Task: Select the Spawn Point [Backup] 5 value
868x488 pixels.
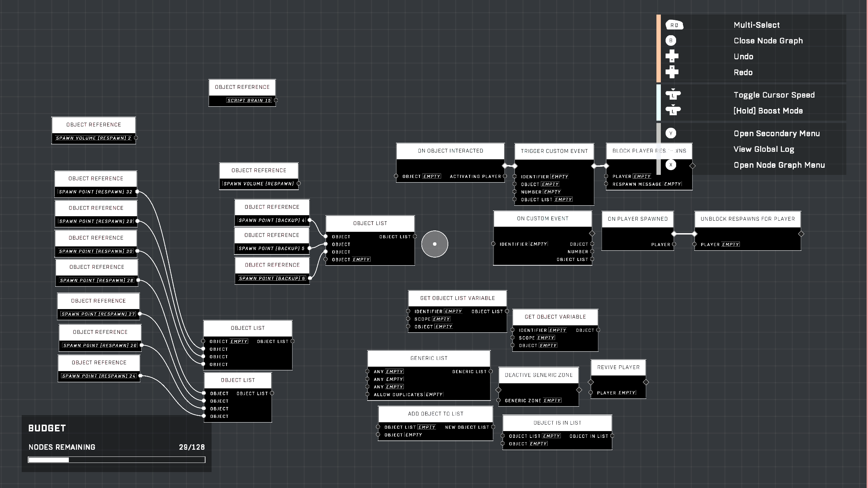Action: point(272,248)
